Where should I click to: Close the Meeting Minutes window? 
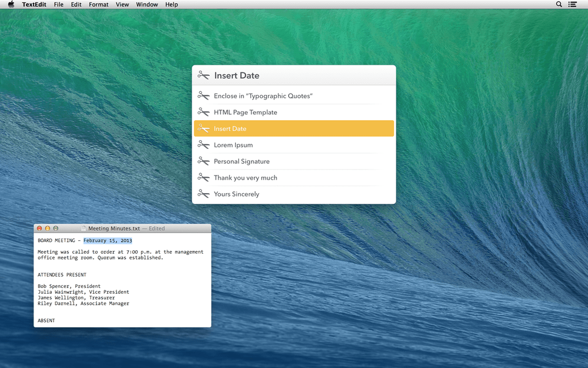[39, 228]
